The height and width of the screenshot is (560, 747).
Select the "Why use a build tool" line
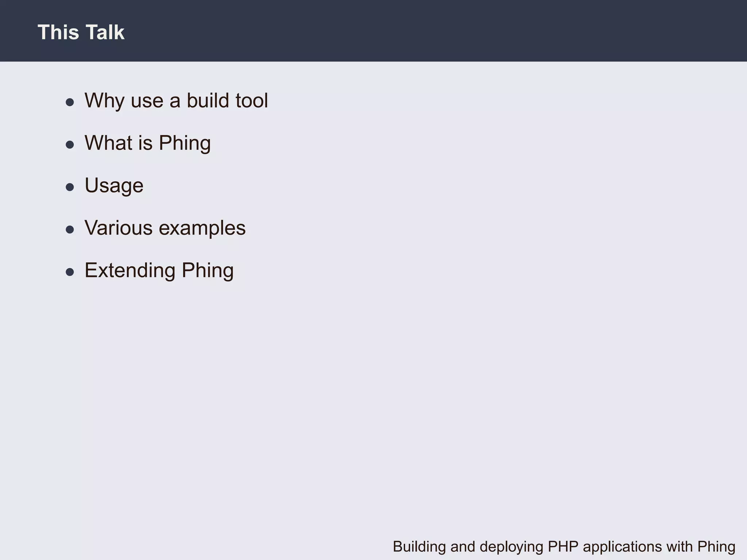tap(176, 100)
